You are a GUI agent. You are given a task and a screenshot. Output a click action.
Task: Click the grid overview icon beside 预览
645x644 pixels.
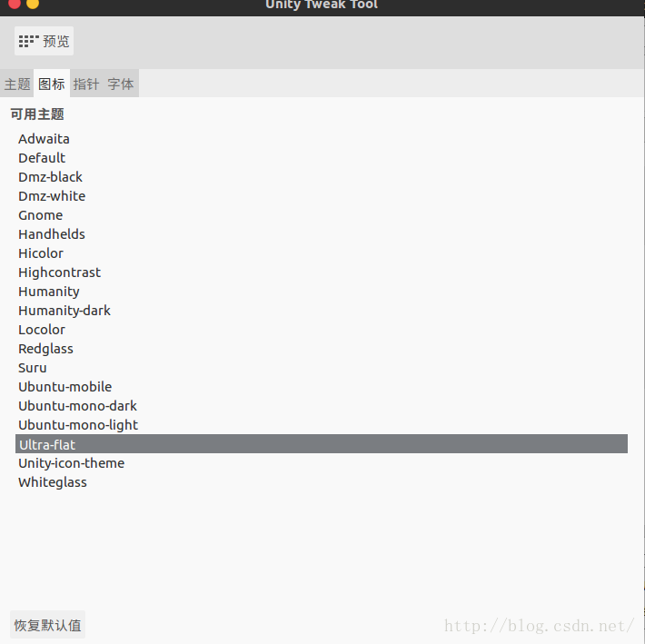[x=29, y=41]
